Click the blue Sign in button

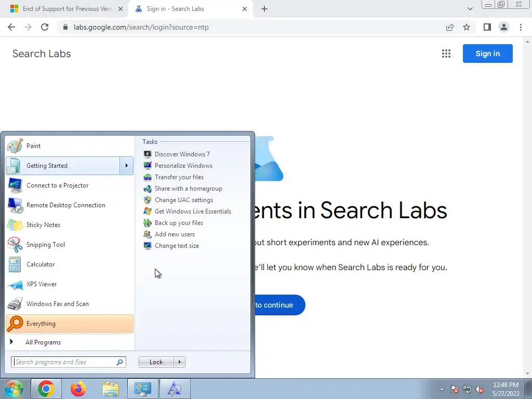tap(487, 54)
